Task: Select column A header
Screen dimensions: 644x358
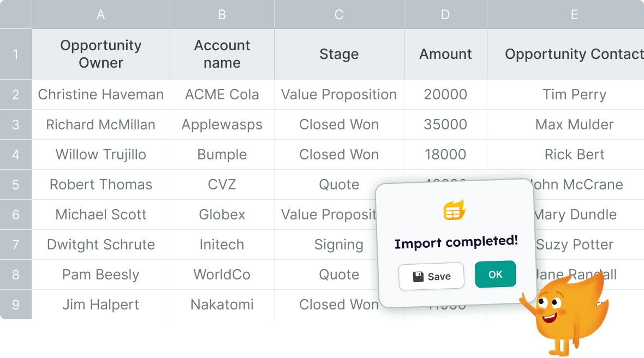Action: (x=101, y=15)
